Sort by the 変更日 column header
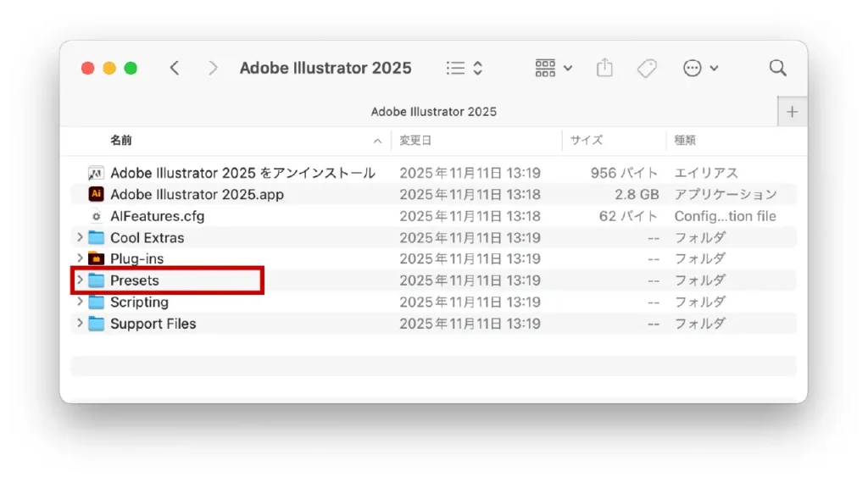 pos(417,140)
